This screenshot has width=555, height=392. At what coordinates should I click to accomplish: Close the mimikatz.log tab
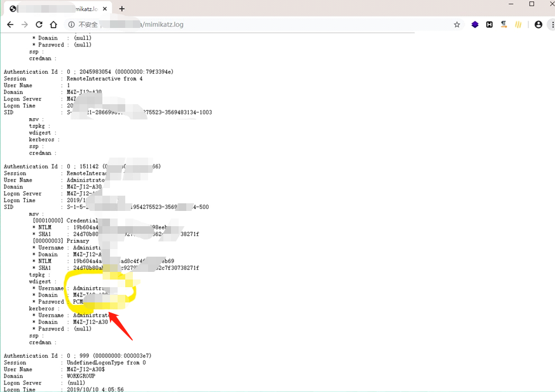[x=105, y=9]
